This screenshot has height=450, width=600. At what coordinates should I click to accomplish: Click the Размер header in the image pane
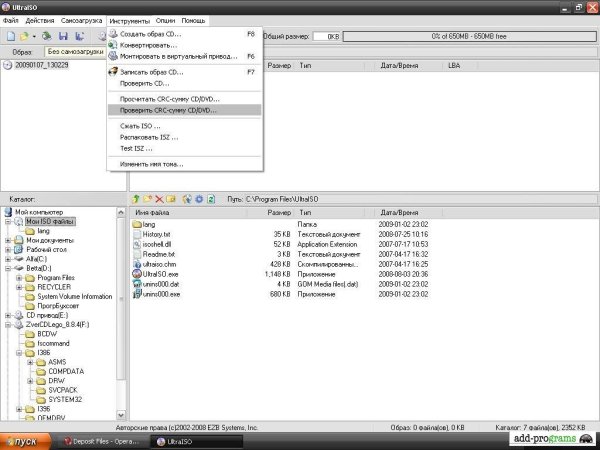pyautogui.click(x=277, y=65)
